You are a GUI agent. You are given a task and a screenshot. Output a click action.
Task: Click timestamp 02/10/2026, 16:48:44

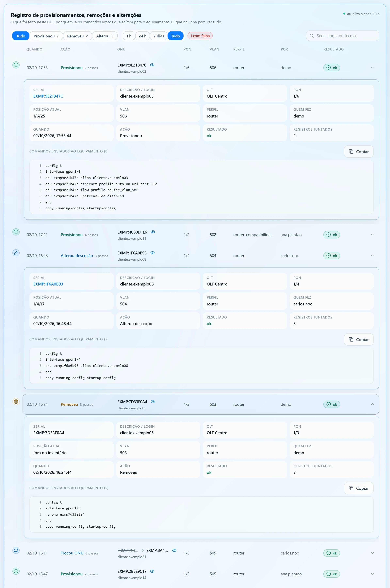(52, 323)
